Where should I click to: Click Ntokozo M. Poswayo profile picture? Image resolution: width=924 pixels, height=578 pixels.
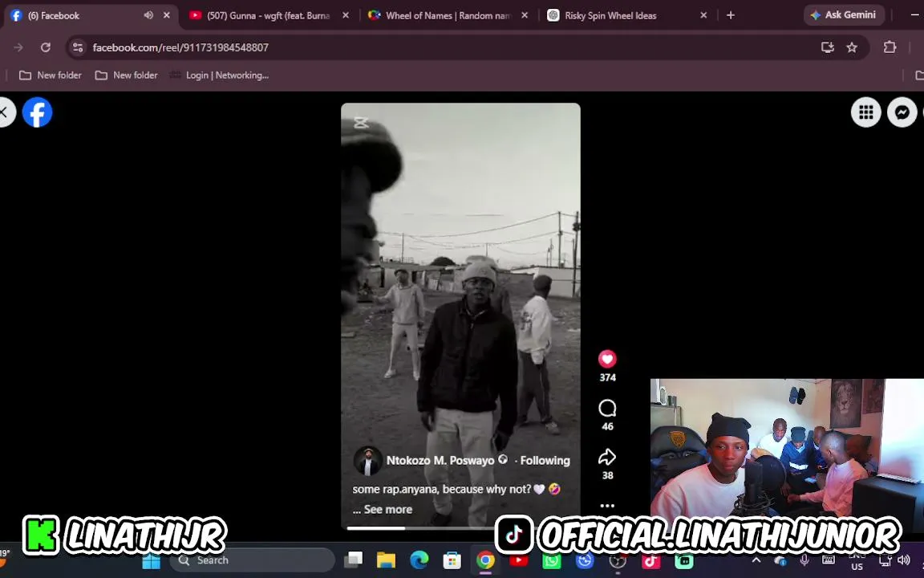[367, 461]
